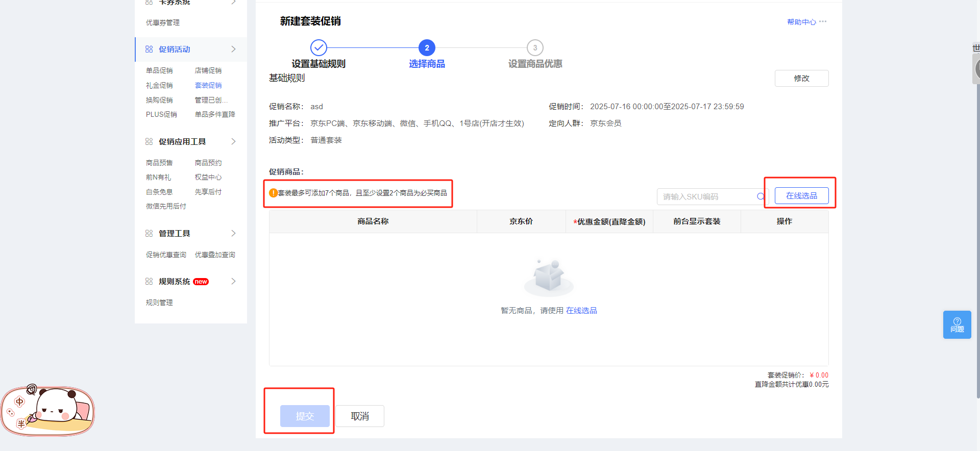Click the 管理工具 grid icon

[x=149, y=233]
